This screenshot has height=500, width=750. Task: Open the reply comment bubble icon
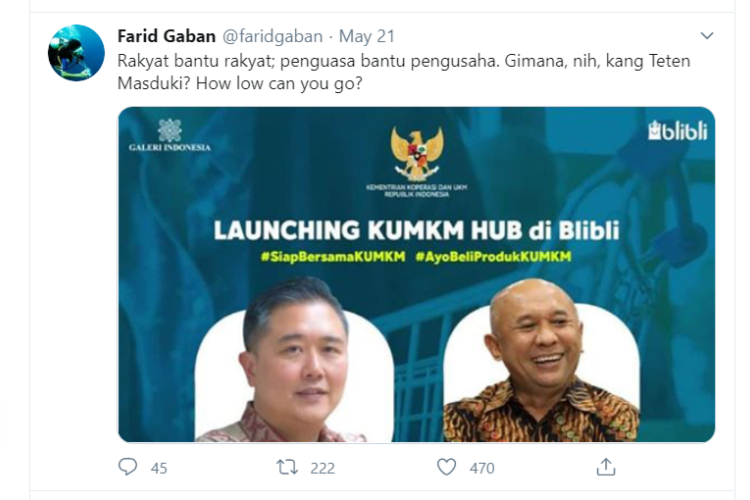128,467
